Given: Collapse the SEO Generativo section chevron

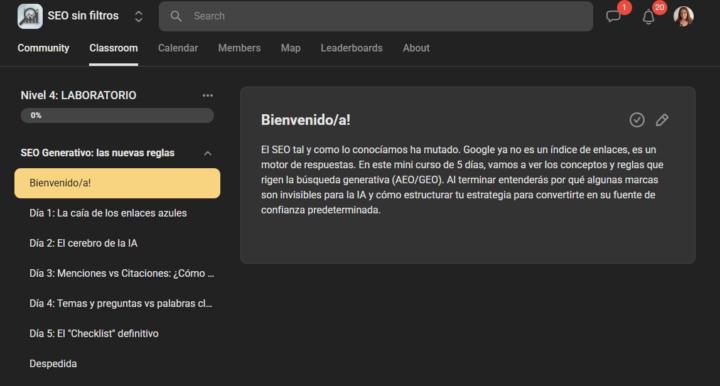Looking at the screenshot, I should [x=208, y=153].
